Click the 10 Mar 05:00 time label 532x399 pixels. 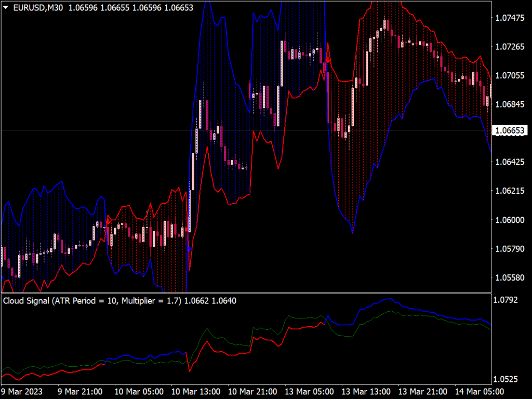[139, 392]
